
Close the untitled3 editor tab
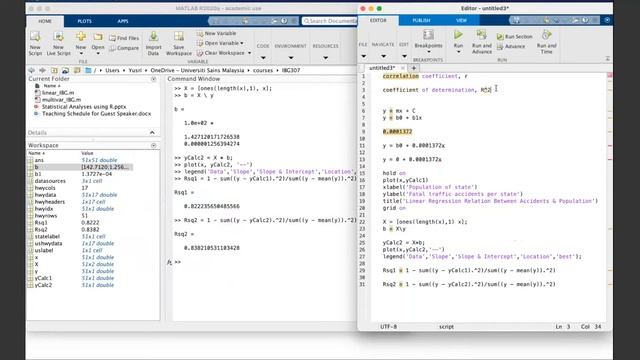coord(403,68)
